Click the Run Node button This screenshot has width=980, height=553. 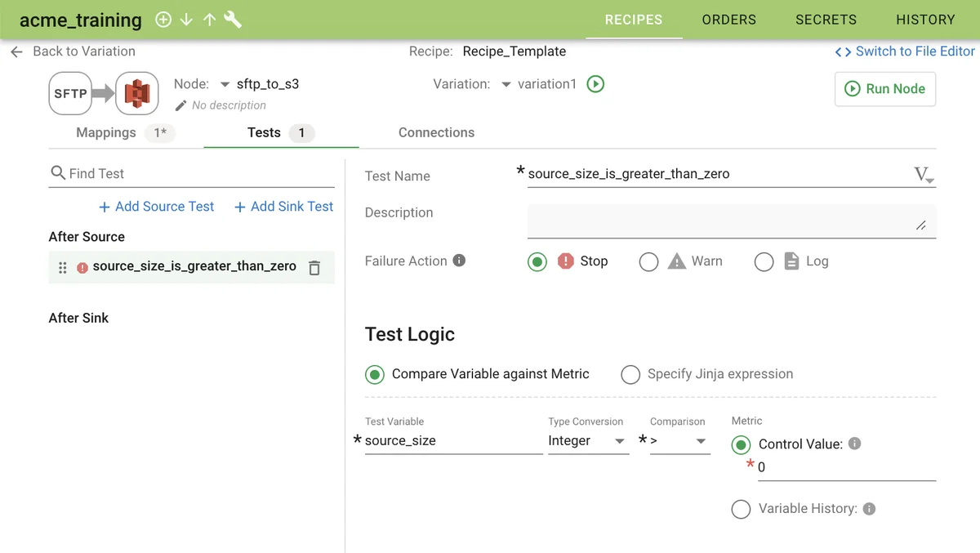tap(884, 89)
